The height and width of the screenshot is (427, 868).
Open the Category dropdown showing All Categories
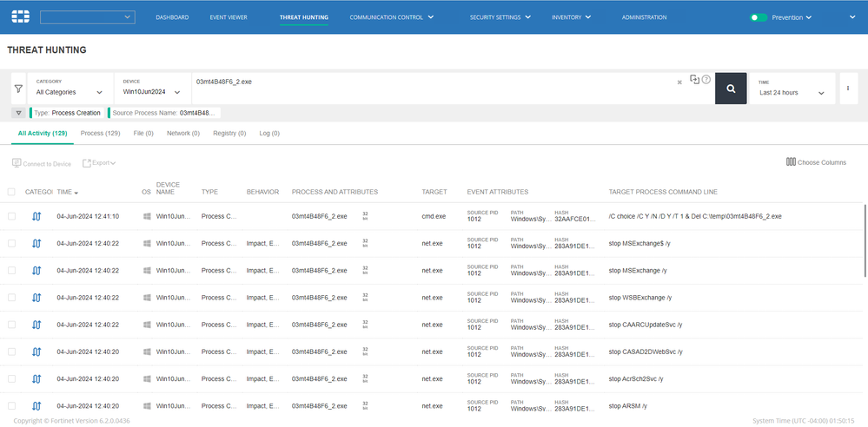pyautogui.click(x=70, y=92)
